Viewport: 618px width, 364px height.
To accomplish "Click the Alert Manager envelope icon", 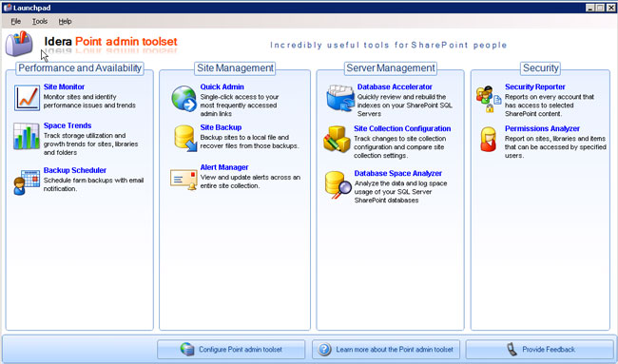I will pos(183,180).
